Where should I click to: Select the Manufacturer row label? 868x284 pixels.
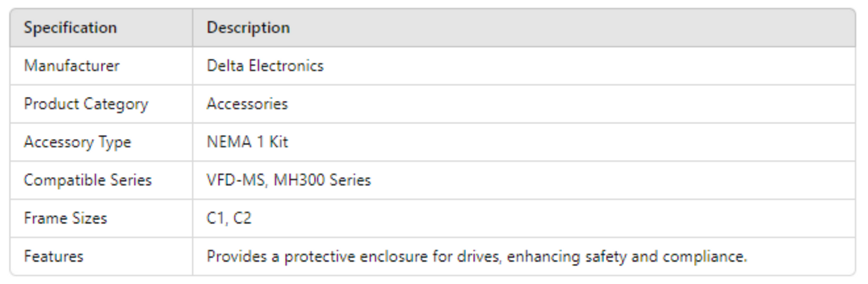[x=71, y=66]
